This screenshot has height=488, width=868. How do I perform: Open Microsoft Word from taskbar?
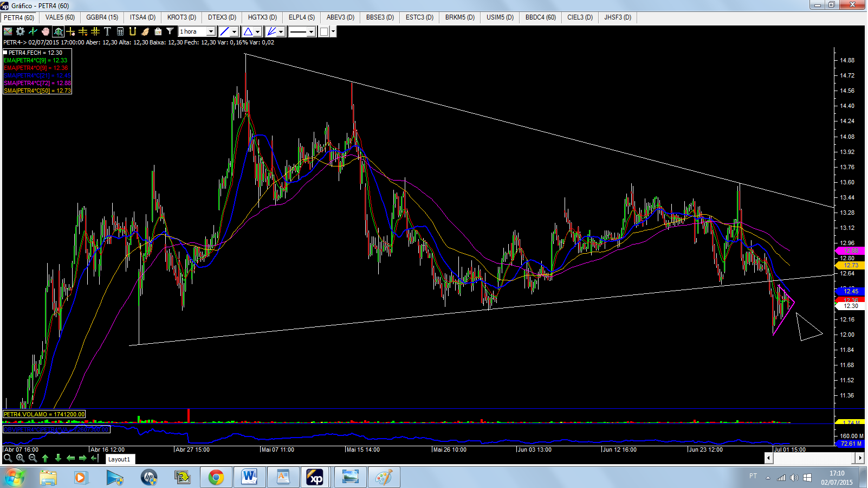[x=249, y=478]
